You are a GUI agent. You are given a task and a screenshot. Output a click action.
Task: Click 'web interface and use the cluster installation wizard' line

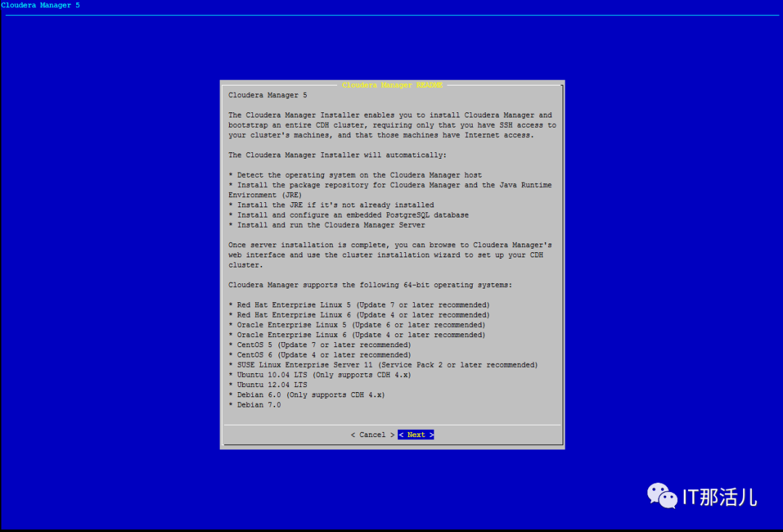tap(386, 255)
